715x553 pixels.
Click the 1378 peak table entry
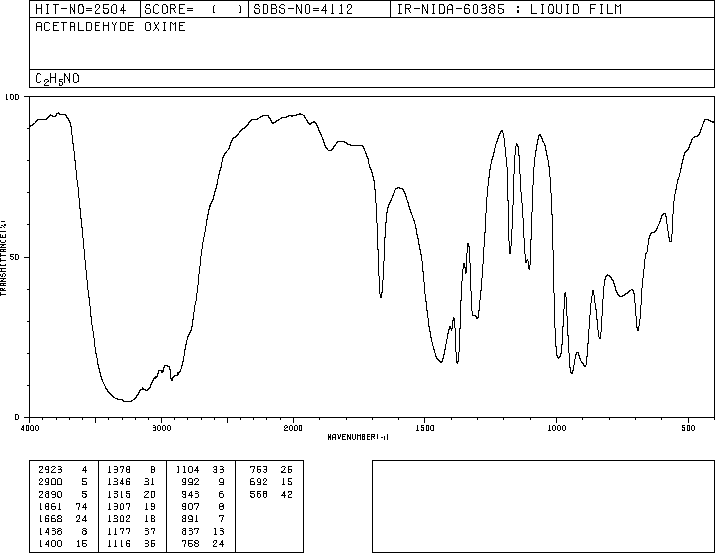pos(119,469)
